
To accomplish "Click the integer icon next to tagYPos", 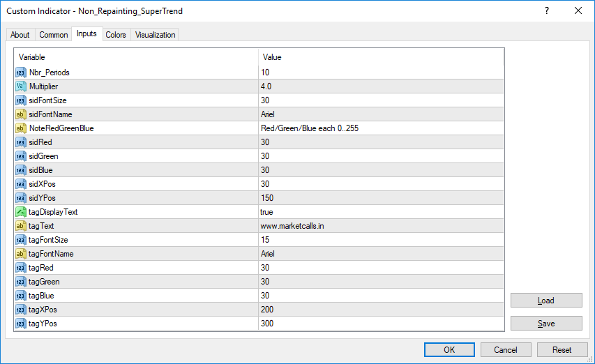I will coord(20,324).
